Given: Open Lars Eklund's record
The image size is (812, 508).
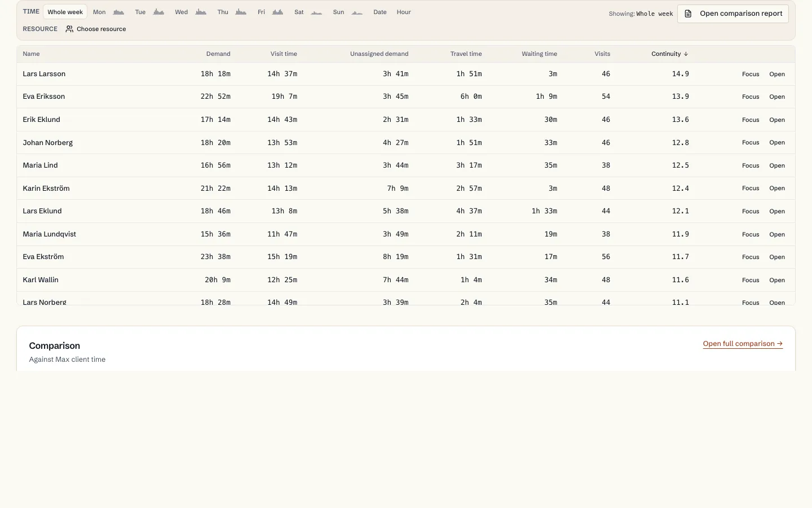Looking at the screenshot, I should (x=777, y=211).
